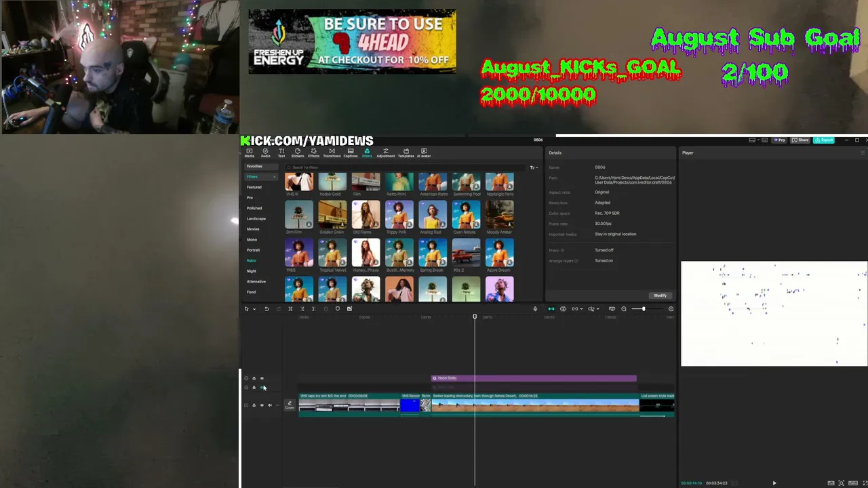This screenshot has width=868, height=488.
Task: Lock the Harsh Static track
Action: [x=254, y=378]
